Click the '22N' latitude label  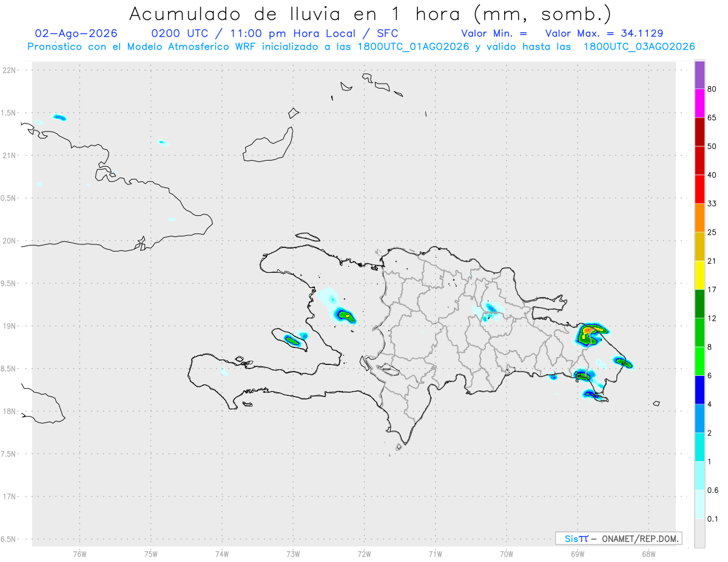point(9,70)
